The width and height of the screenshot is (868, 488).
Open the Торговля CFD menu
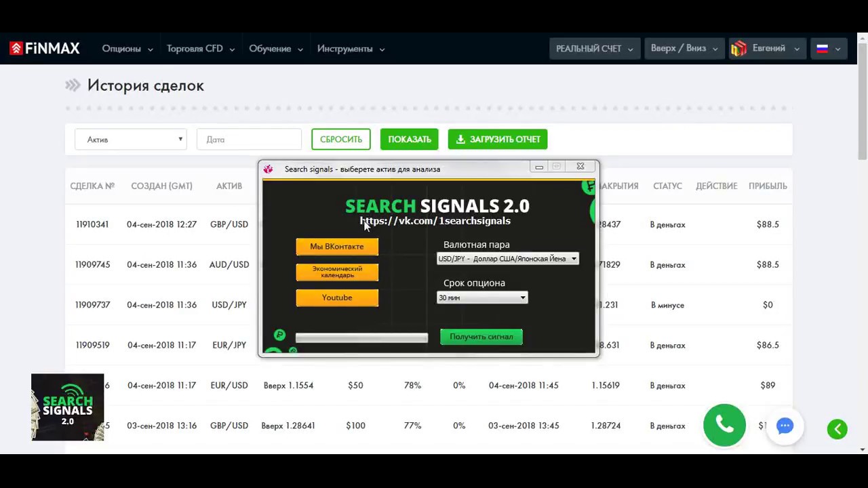tap(201, 49)
